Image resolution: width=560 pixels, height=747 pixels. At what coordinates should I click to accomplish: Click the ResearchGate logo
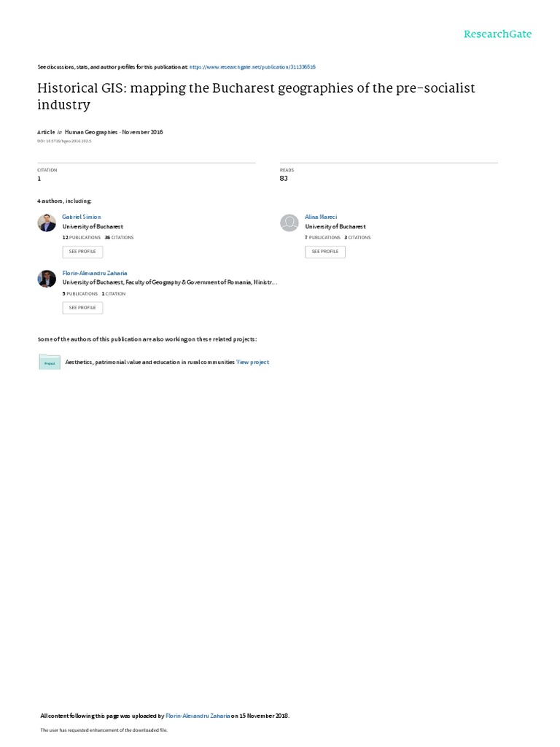pos(497,34)
